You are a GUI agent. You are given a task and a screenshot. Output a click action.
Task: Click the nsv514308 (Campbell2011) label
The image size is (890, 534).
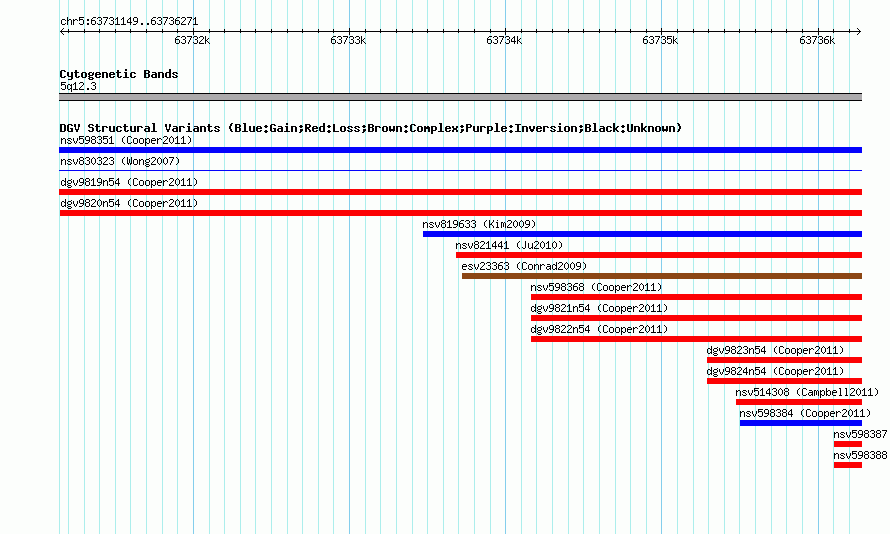click(807, 392)
